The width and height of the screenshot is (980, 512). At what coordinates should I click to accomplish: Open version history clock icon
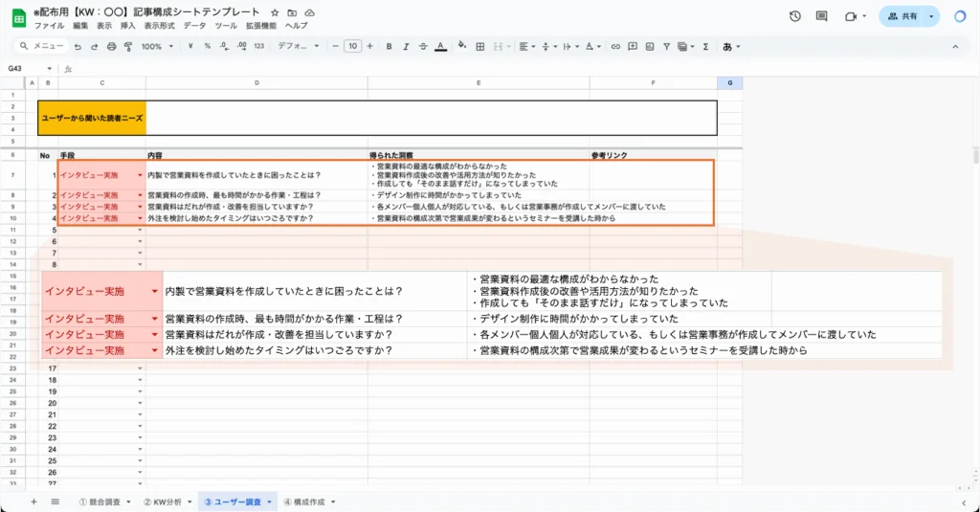pos(795,16)
